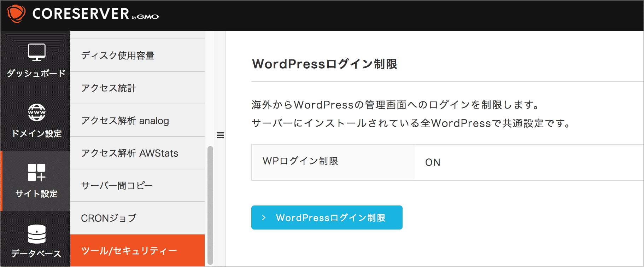Click the blue WordPressログイン制限 button

[x=327, y=217]
